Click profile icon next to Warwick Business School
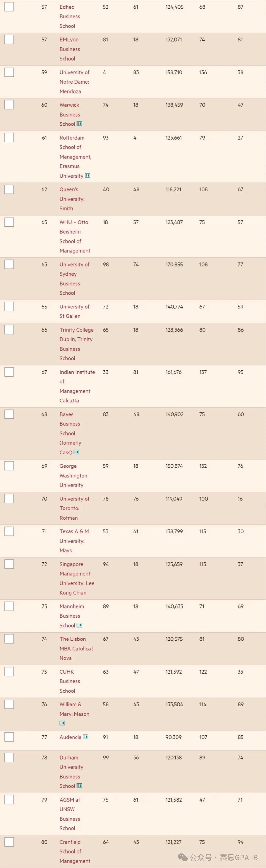The height and width of the screenshot is (868, 266). coord(79,124)
